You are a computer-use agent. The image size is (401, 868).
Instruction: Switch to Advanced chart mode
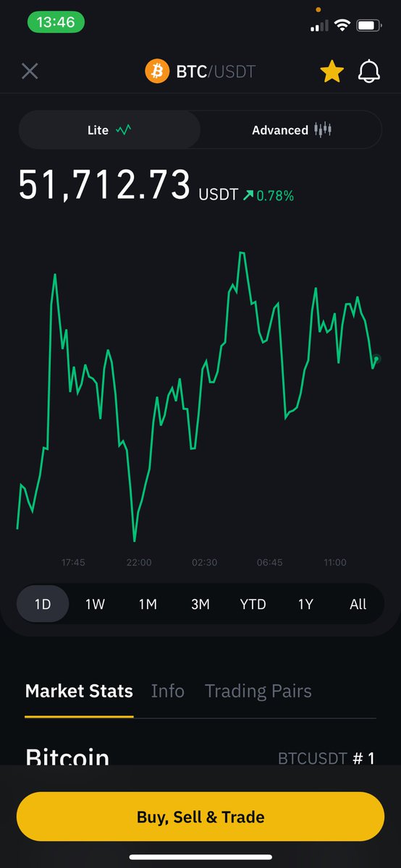coord(291,130)
